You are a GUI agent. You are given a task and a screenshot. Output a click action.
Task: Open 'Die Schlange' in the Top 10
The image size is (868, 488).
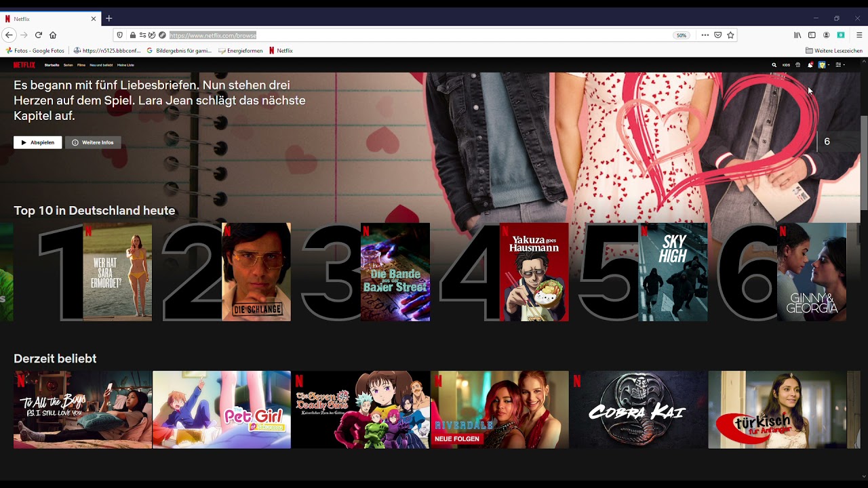[x=256, y=272]
